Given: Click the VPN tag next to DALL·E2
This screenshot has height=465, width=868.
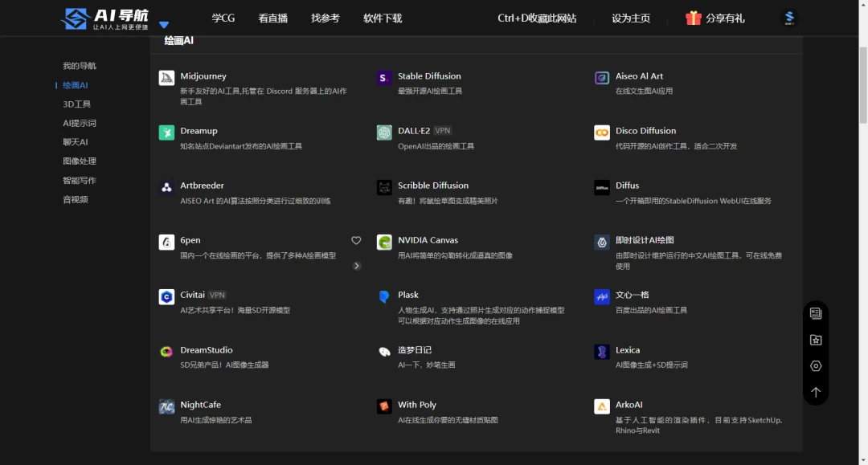Looking at the screenshot, I should [442, 131].
